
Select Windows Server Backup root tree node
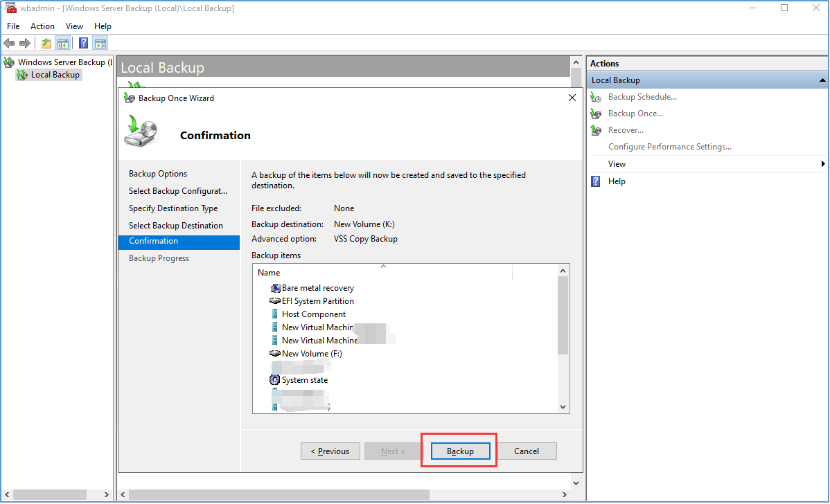[x=65, y=62]
